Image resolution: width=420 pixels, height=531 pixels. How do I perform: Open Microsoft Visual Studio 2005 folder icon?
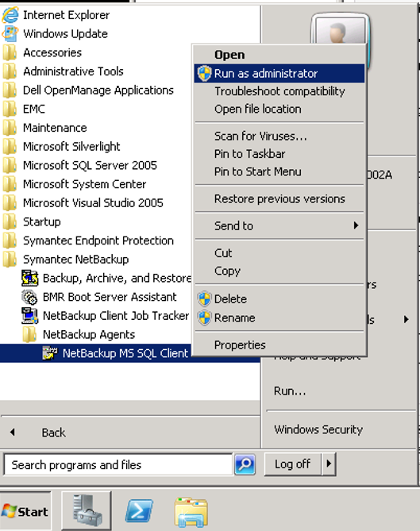(10, 203)
